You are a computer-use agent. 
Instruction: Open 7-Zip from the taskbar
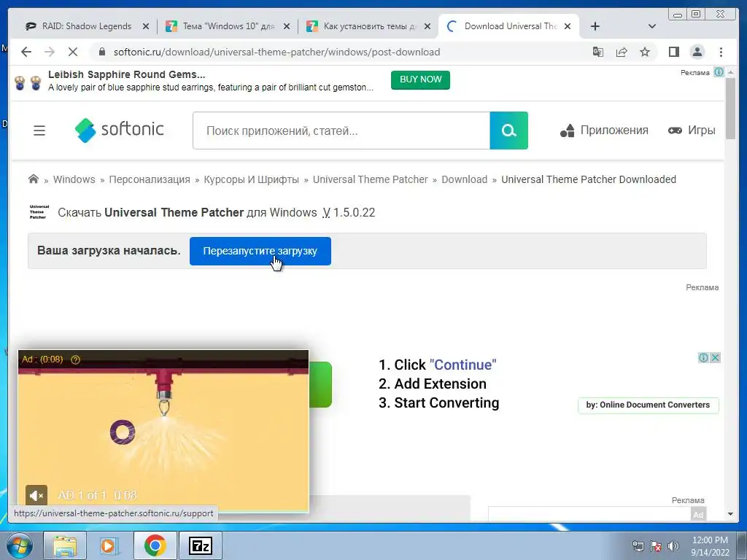coord(200,545)
